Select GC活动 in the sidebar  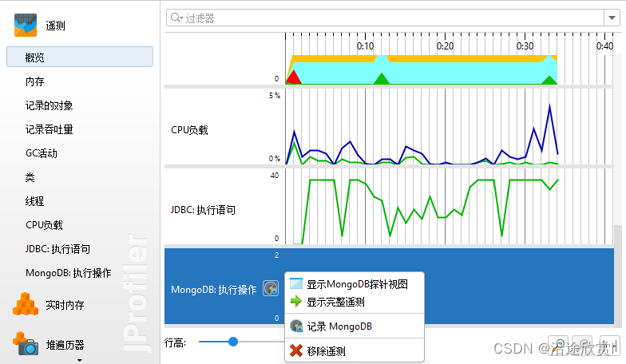42,153
